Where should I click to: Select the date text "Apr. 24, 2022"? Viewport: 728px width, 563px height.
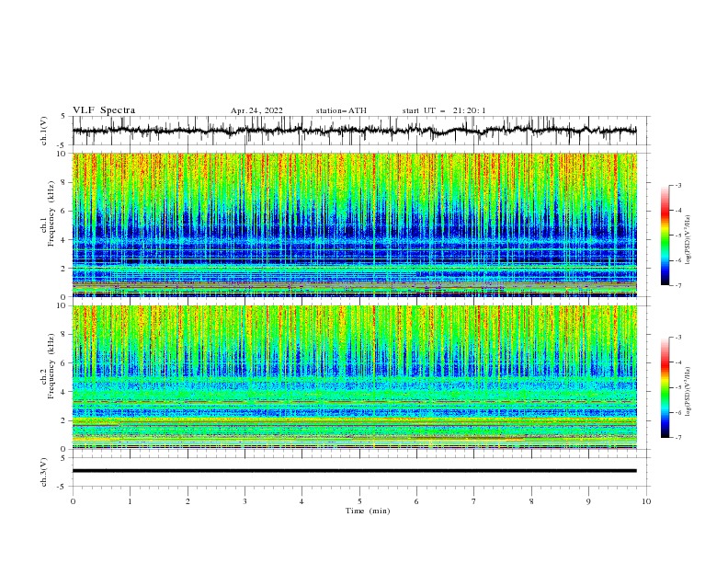(x=256, y=110)
